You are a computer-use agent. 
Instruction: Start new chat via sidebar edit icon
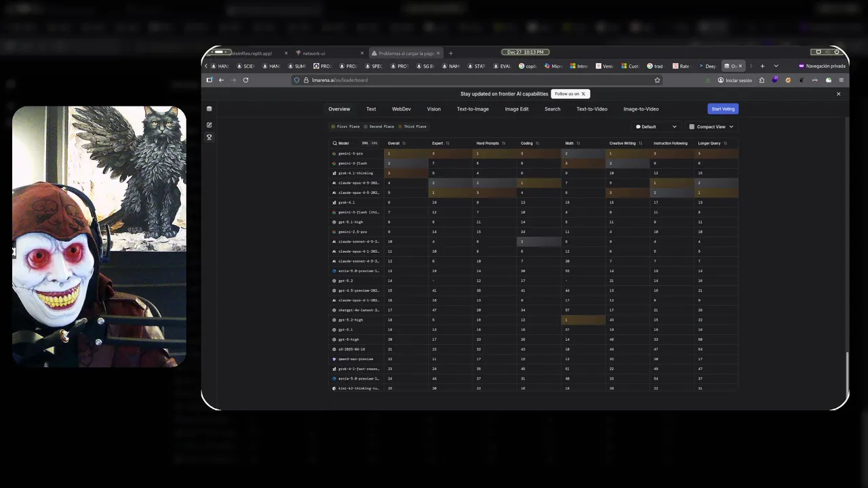click(x=209, y=125)
